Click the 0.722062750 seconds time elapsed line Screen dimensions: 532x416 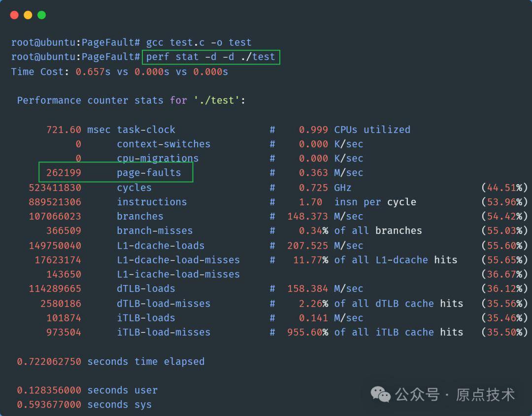[x=111, y=362]
